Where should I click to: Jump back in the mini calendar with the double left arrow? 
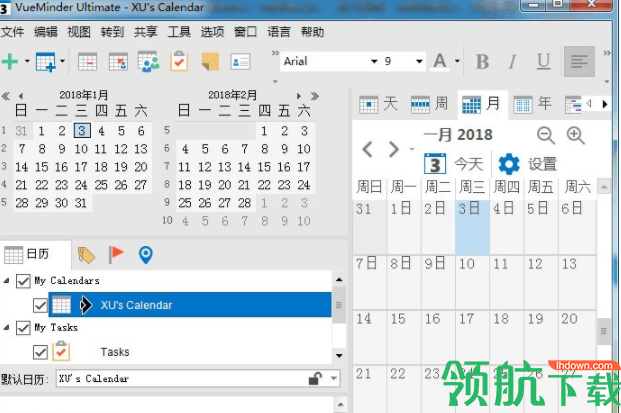coord(6,96)
